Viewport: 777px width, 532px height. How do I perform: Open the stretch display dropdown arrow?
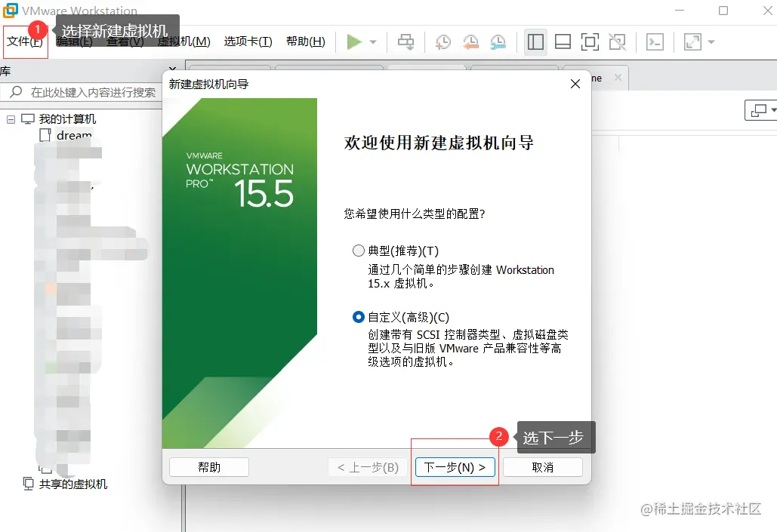711,42
